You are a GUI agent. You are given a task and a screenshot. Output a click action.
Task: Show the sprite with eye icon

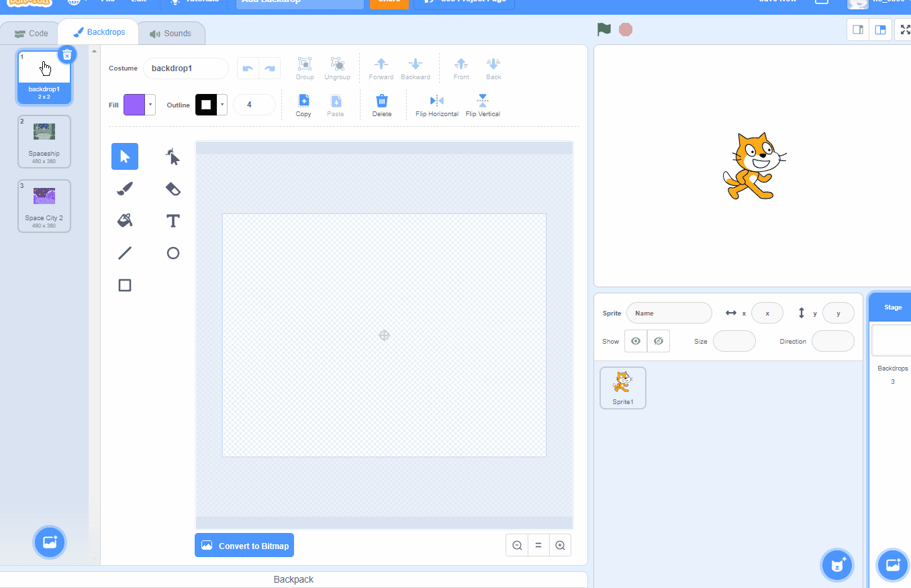click(636, 341)
